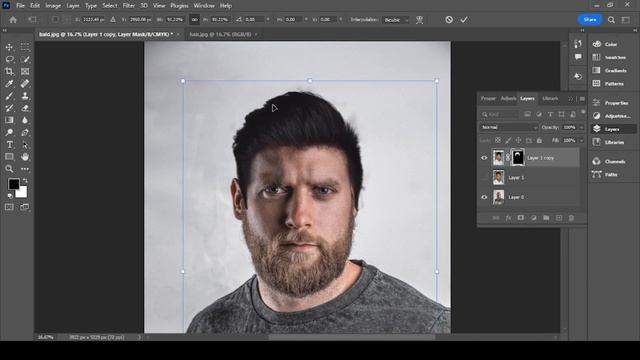Screen dimensions: 640x360
Task: Delete layer using the trash icon
Action: 571,218
